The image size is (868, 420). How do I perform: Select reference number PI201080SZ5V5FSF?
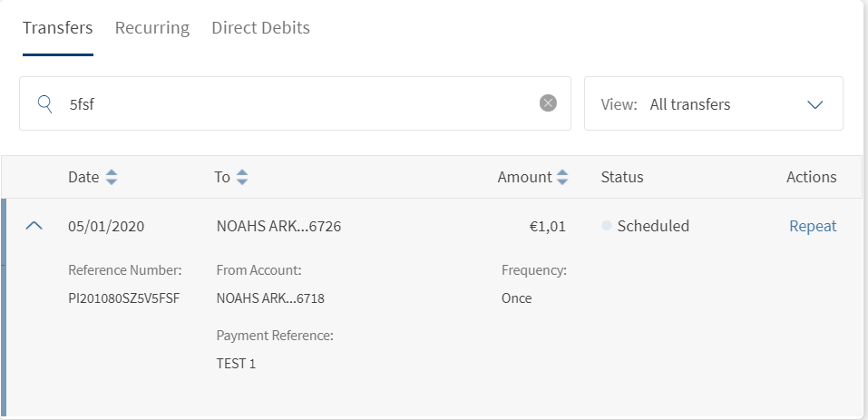123,298
